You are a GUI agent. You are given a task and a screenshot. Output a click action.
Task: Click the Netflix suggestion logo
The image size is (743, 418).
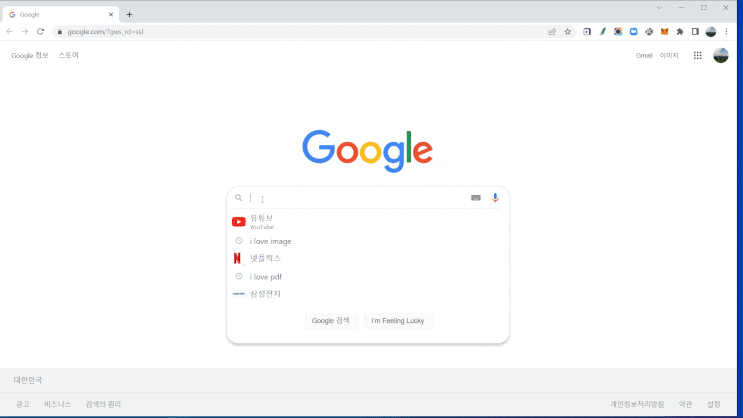point(237,258)
